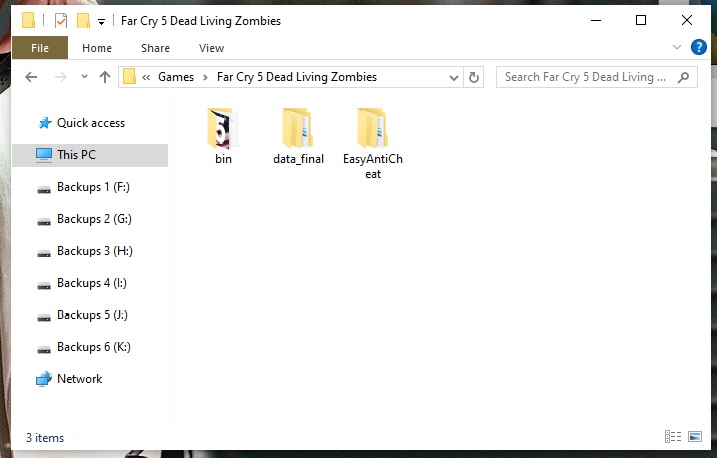Click the Backups 2 (G:) drive icon

point(44,221)
